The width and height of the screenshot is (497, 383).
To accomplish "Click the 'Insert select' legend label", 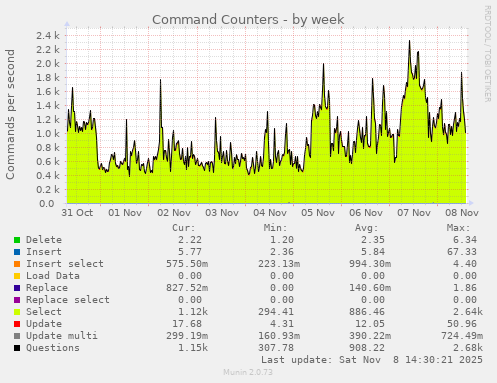I will (x=65, y=264).
